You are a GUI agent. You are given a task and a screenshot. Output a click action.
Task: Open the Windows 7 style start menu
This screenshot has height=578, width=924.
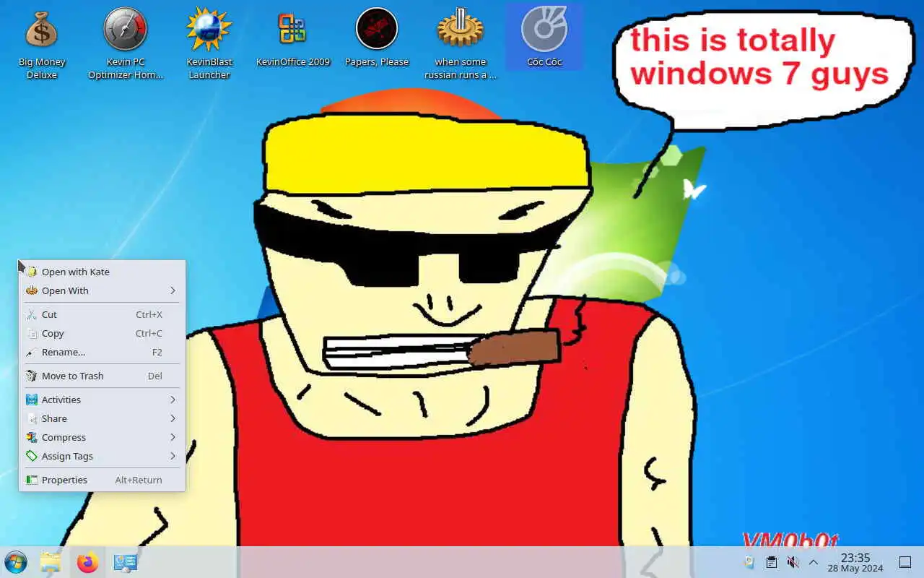pos(15,562)
